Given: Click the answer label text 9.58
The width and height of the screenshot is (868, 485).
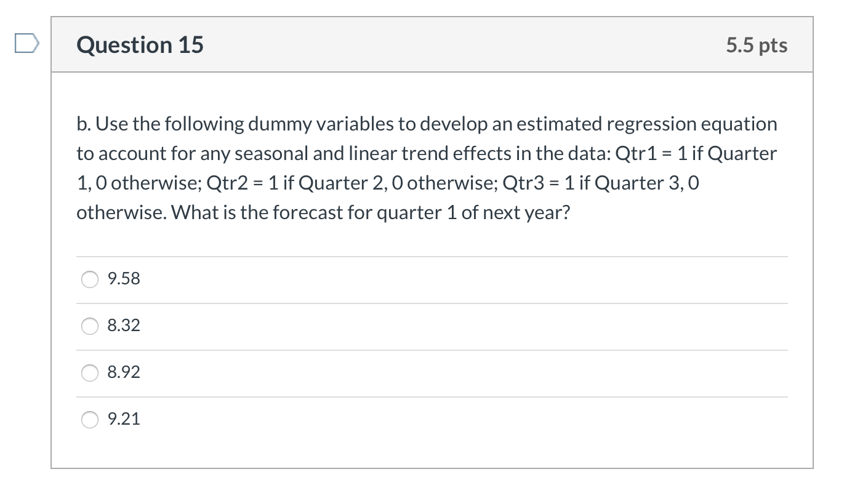Looking at the screenshot, I should pyautogui.click(x=124, y=279).
